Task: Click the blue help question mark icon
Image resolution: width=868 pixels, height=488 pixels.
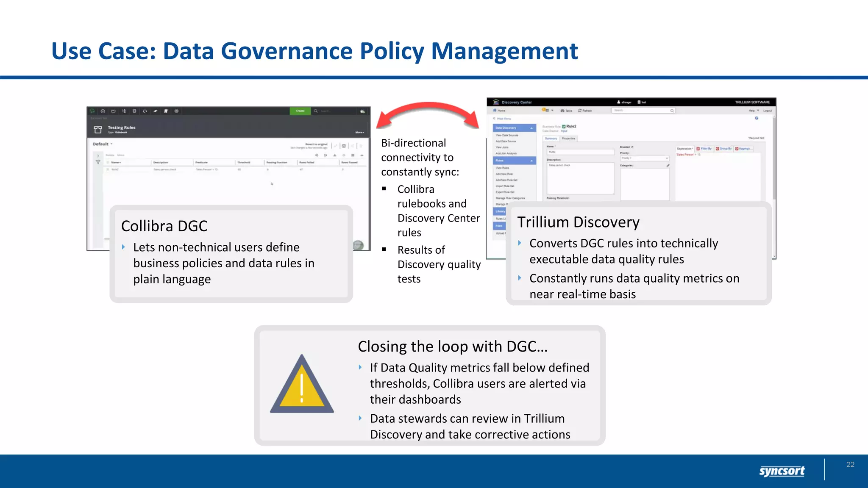Action: (x=757, y=118)
